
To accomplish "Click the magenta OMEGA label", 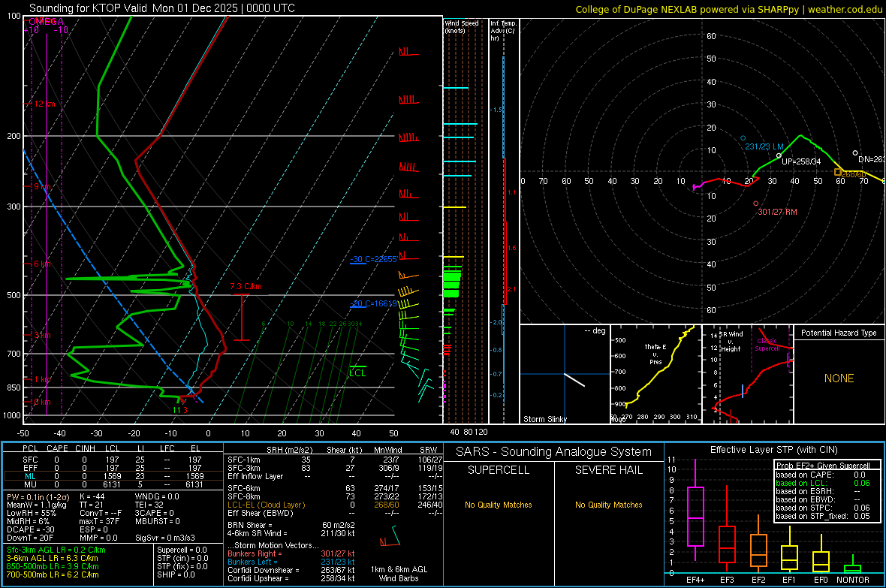I will point(47,22).
